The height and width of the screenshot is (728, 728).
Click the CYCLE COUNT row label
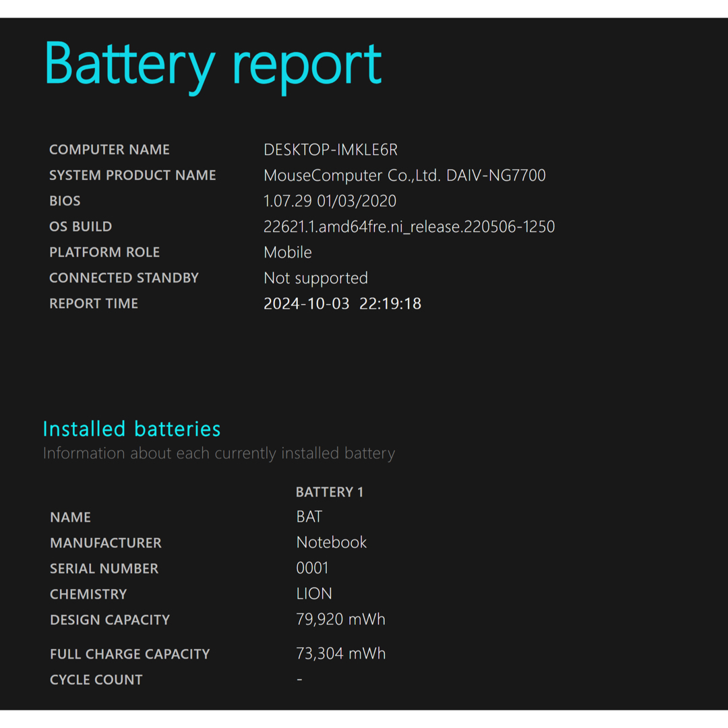tap(96, 679)
